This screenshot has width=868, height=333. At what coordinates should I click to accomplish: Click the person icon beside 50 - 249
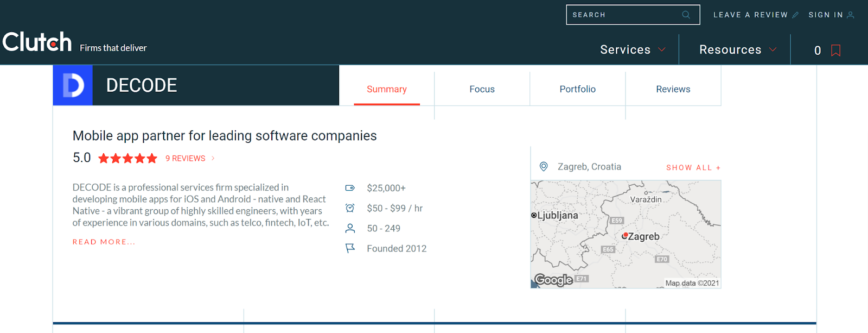[350, 228]
